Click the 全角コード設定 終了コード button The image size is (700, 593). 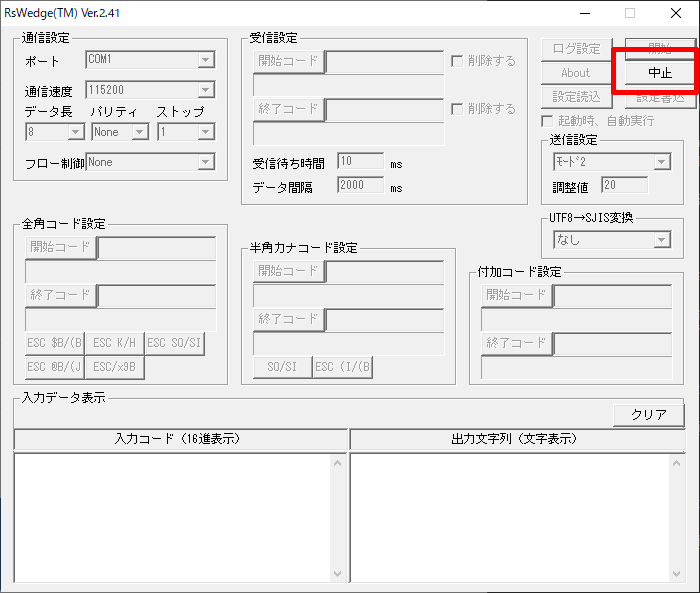point(61,295)
